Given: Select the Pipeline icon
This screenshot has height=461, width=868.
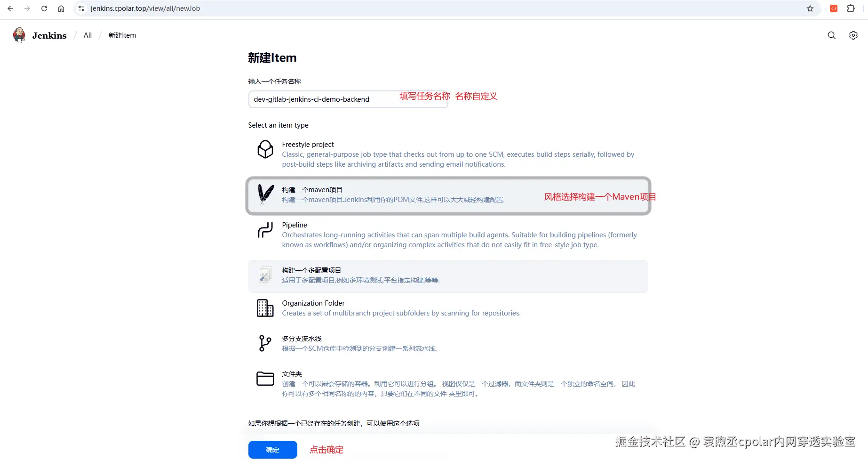Looking at the screenshot, I should coord(265,230).
